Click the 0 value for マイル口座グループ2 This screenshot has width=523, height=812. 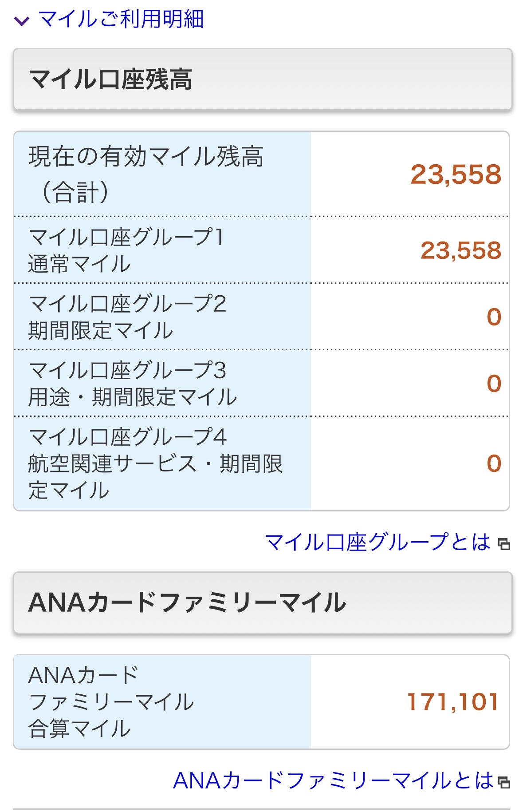(494, 317)
